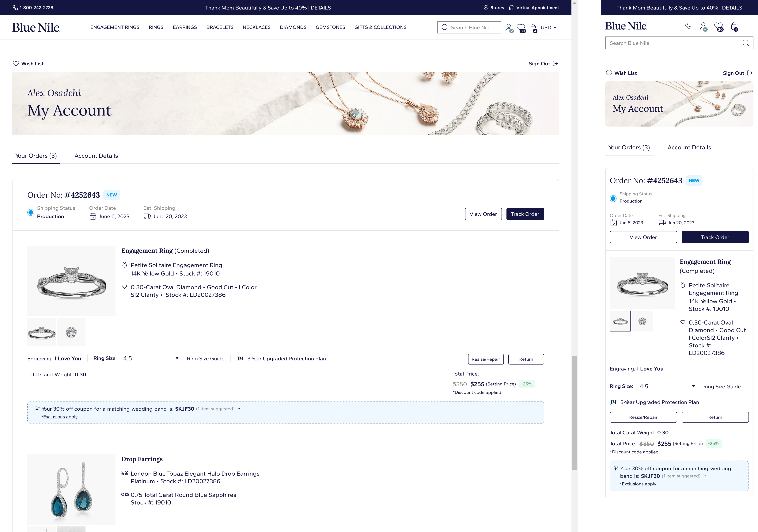
Task: Switch to Account Details tab in desktop view
Action: coord(96,156)
